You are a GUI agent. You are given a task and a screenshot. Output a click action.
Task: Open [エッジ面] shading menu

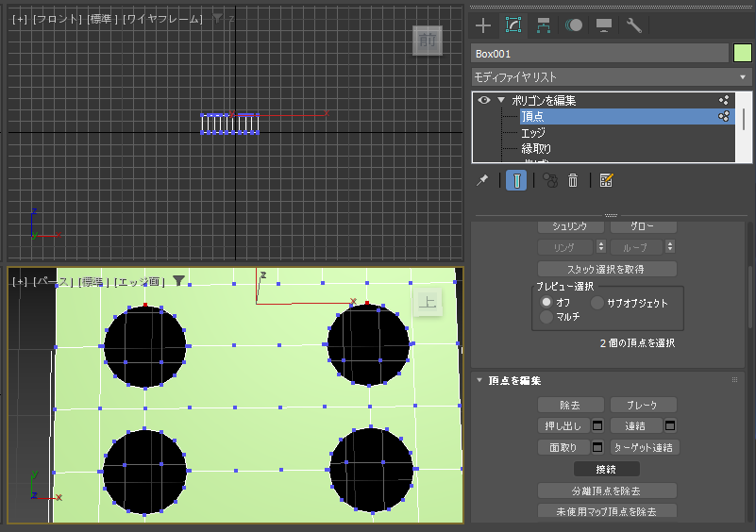[x=140, y=281]
